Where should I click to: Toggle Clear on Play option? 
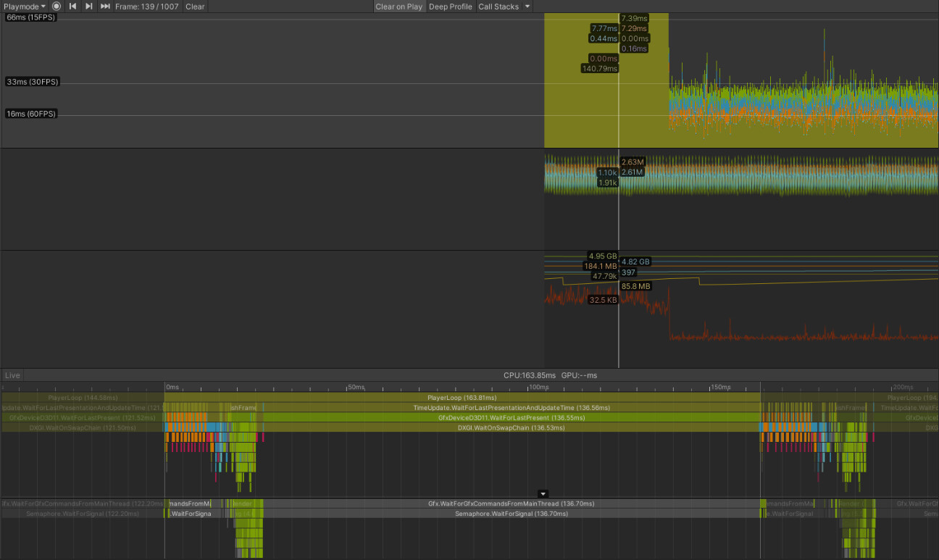click(x=398, y=7)
